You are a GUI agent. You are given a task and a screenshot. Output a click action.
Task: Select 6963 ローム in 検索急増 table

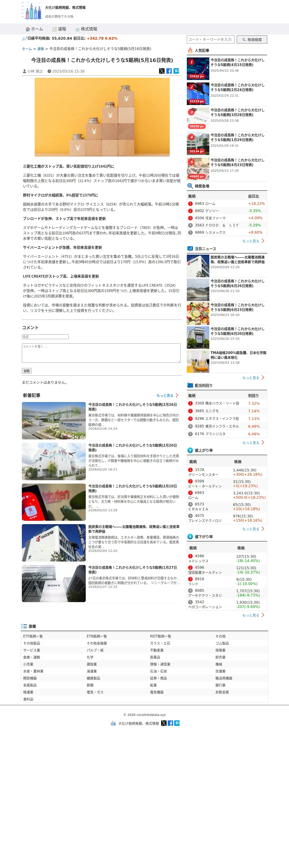coord(227,203)
